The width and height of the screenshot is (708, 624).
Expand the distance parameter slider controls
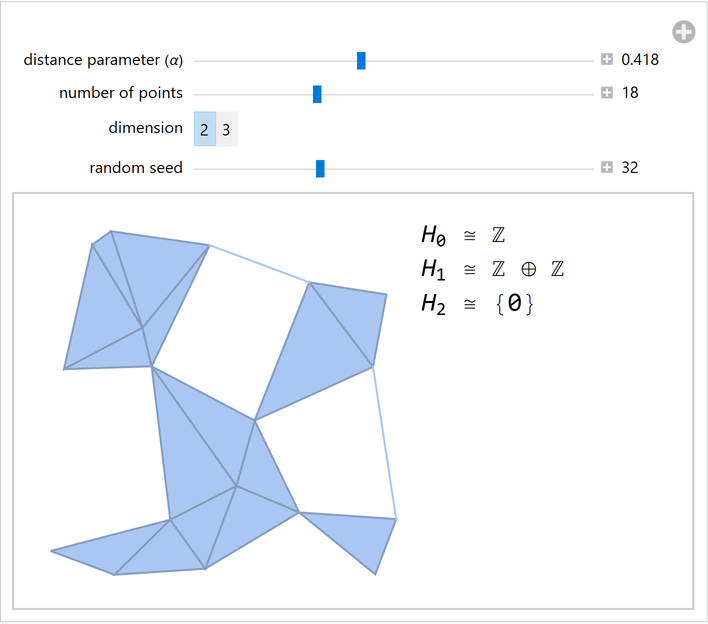(x=607, y=60)
